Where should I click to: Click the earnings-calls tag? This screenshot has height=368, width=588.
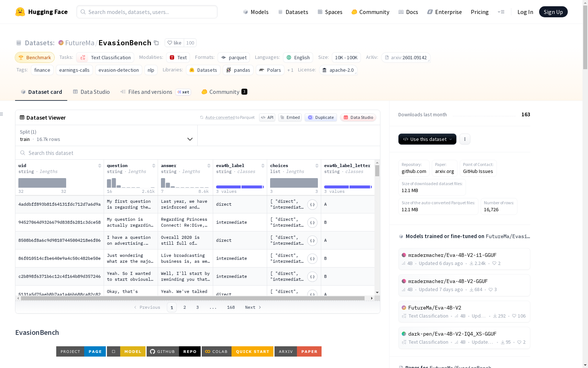click(x=74, y=70)
